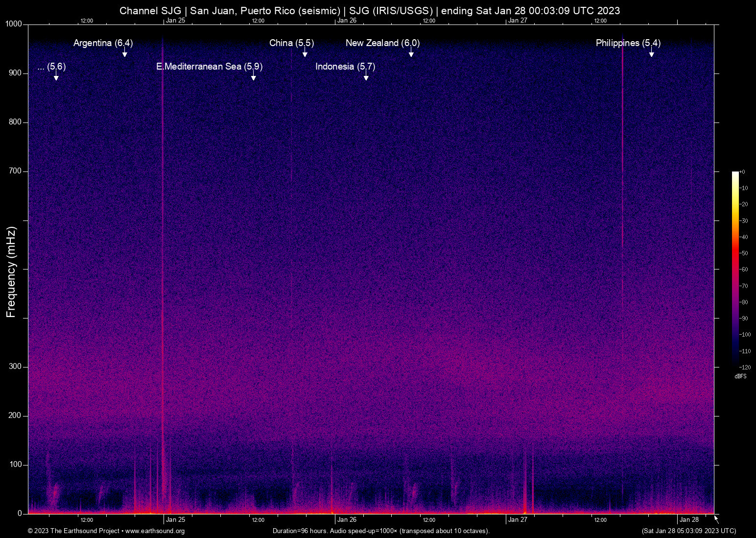756x538 pixels.
Task: Click the Jan 26 marker on top time axis
Action: coord(347,21)
